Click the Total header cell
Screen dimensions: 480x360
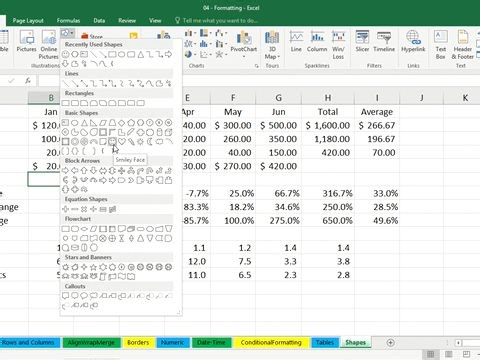click(x=328, y=112)
